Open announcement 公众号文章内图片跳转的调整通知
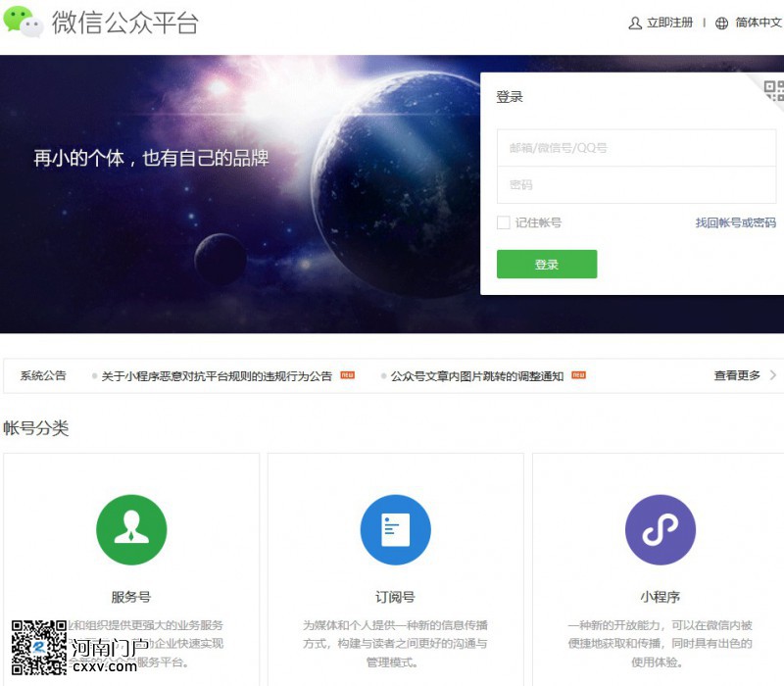This screenshot has height=686, width=784. [x=477, y=376]
